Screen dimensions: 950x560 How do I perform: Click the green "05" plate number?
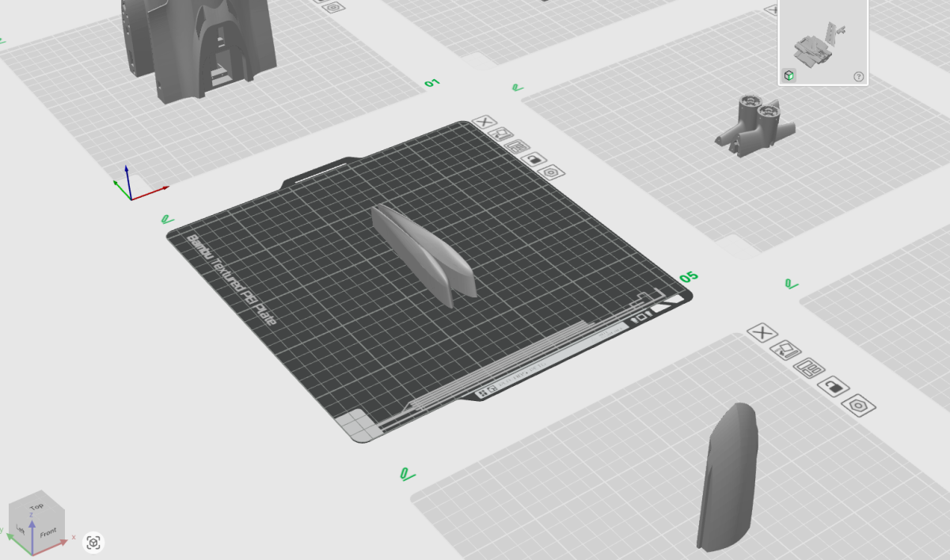coord(689,277)
